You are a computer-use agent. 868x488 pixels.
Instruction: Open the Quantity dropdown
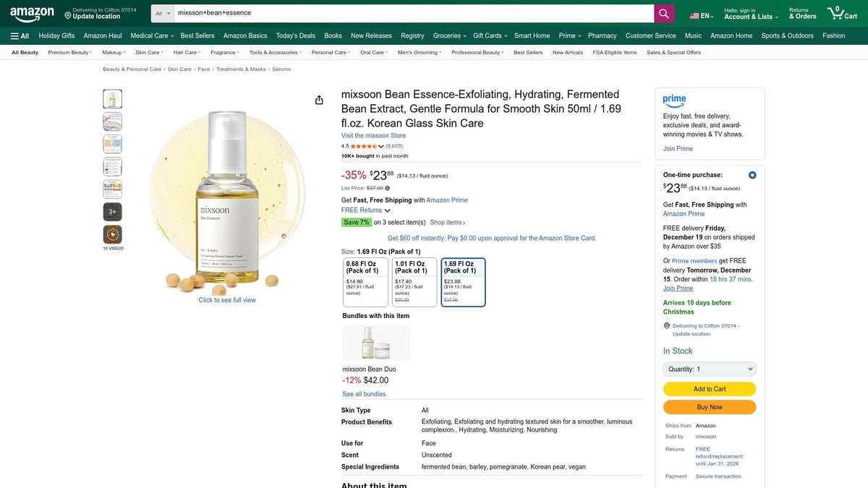point(709,369)
